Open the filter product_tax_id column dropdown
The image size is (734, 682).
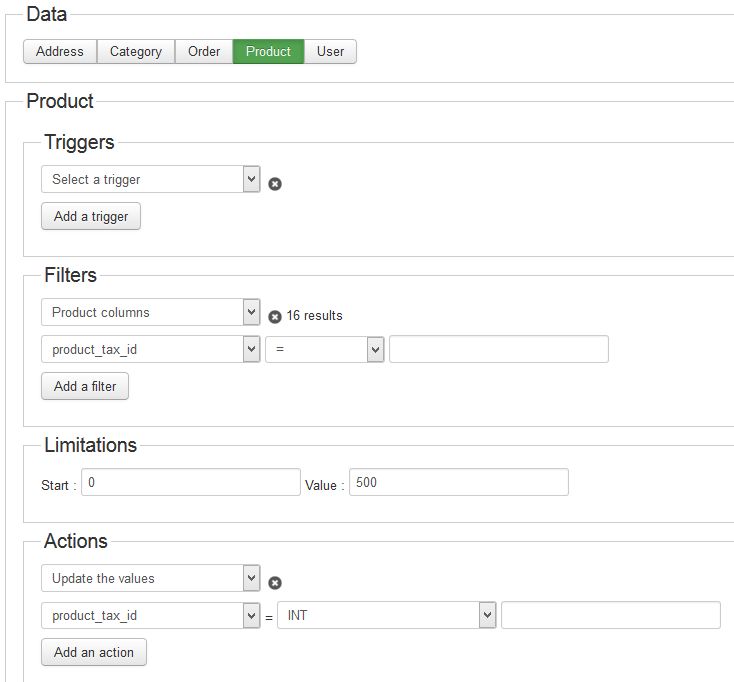[x=151, y=349]
